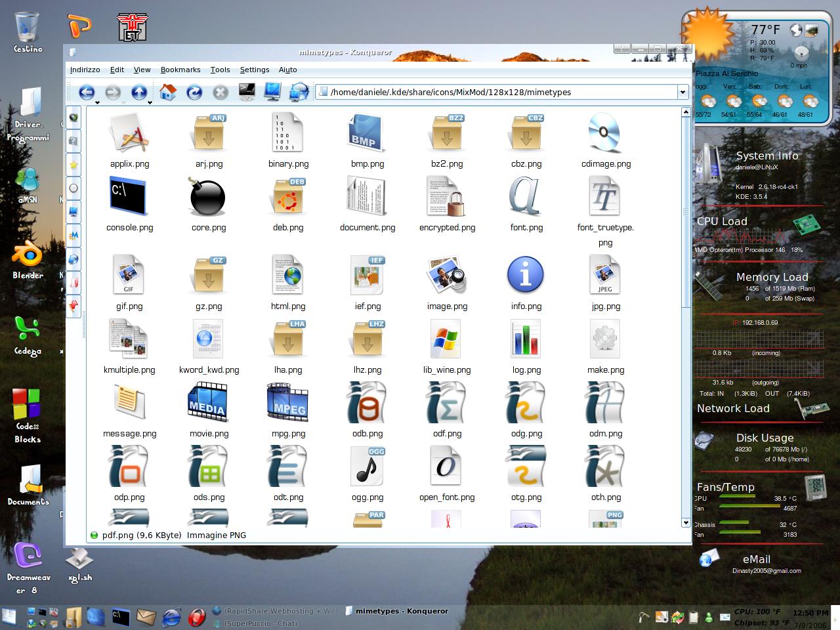Open terminal emulator from Konqueror toolbar
This screenshot has width=840, height=630.
[x=247, y=92]
